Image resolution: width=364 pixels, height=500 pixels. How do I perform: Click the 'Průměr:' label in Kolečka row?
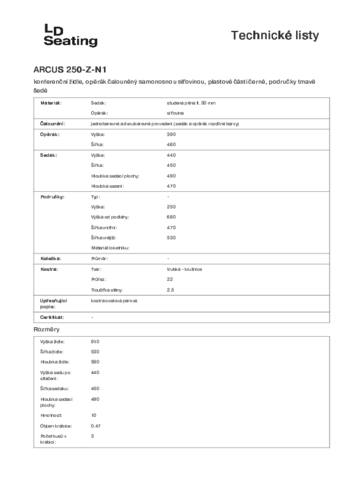pyautogui.click(x=99, y=259)
